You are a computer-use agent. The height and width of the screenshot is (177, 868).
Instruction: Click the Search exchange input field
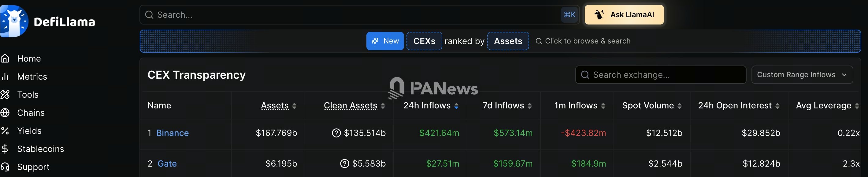[x=660, y=75]
